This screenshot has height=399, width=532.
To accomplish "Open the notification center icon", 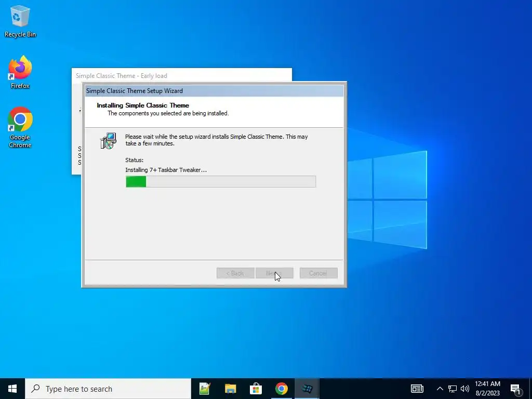I will pyautogui.click(x=516, y=389).
